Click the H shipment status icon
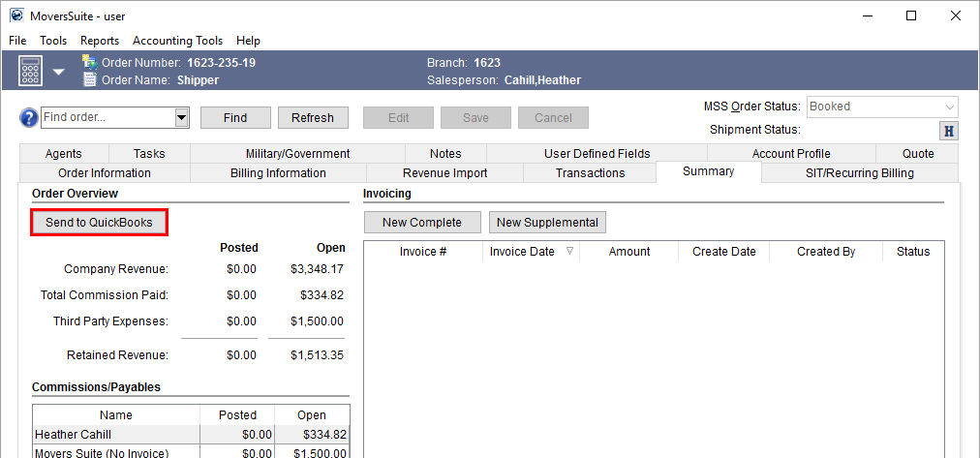Viewport: 980px width, 458px height. click(x=949, y=131)
